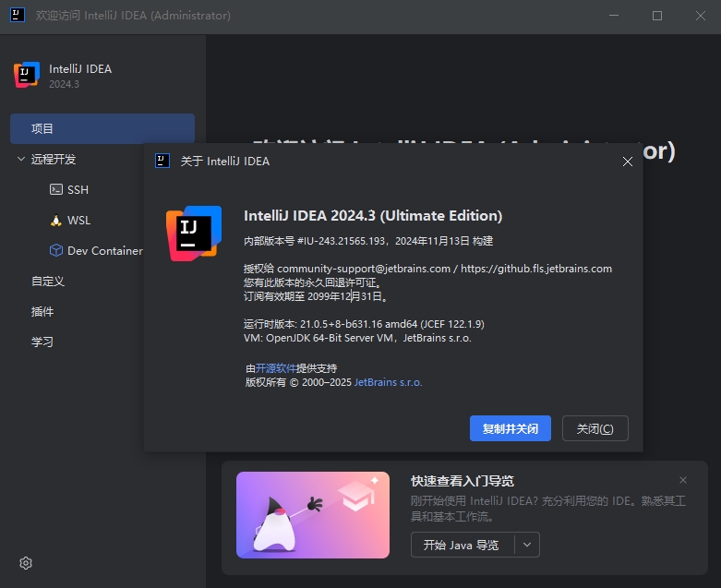The image size is (721, 588).
Task: Click the 复制并关闭 button
Action: (x=510, y=428)
